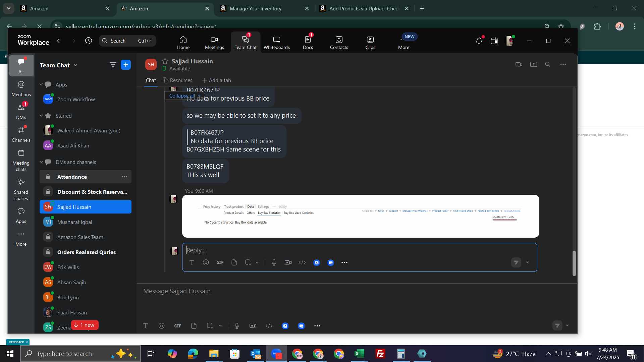Screen dimensions: 644x362
Task: Open Orders Realated Quries channel
Action: pos(86,252)
